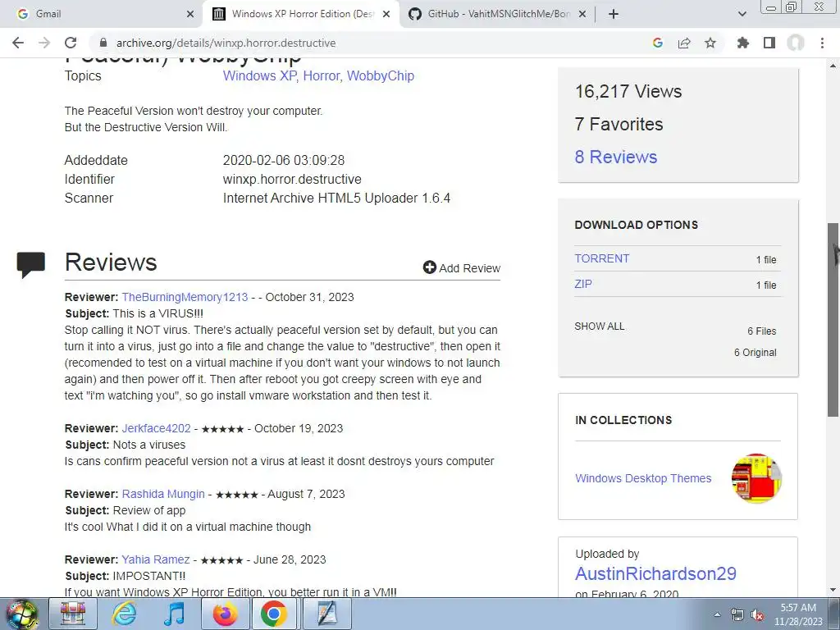The height and width of the screenshot is (630, 840).
Task: Click the page vertical scrollbar thumb
Action: pos(833,319)
